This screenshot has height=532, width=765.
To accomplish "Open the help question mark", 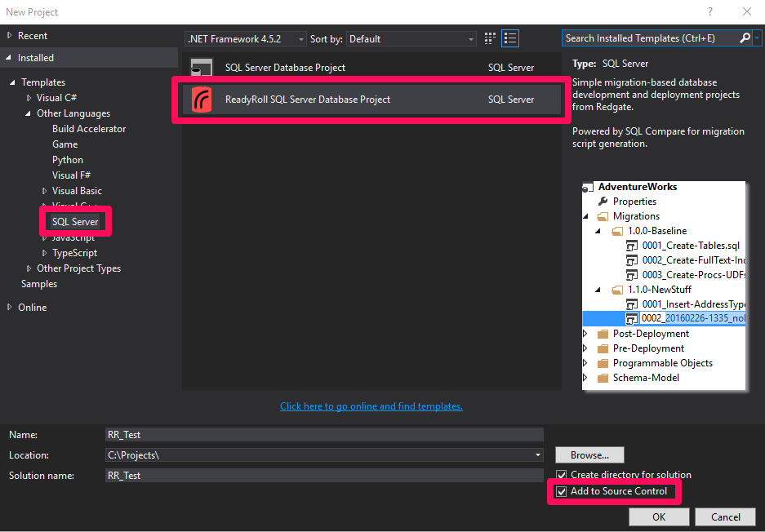I will tap(710, 11).
